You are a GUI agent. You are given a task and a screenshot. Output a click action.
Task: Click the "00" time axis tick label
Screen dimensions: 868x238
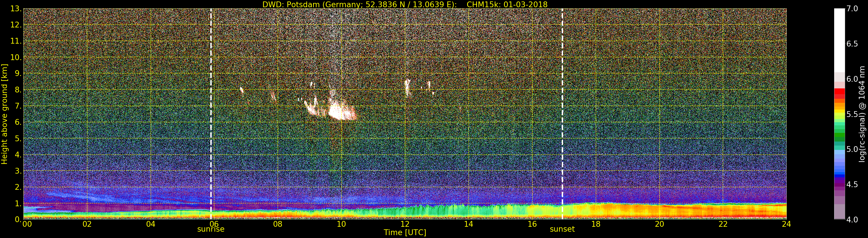click(27, 224)
